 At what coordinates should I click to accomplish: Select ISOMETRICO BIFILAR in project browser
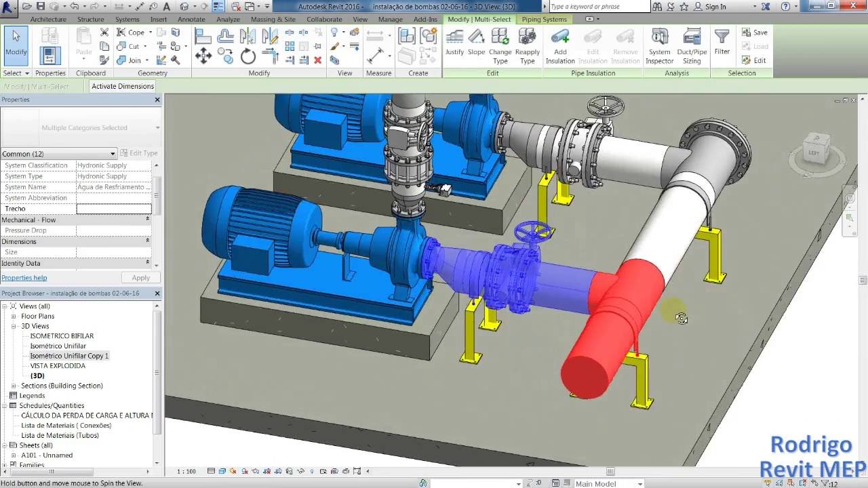[x=62, y=336]
